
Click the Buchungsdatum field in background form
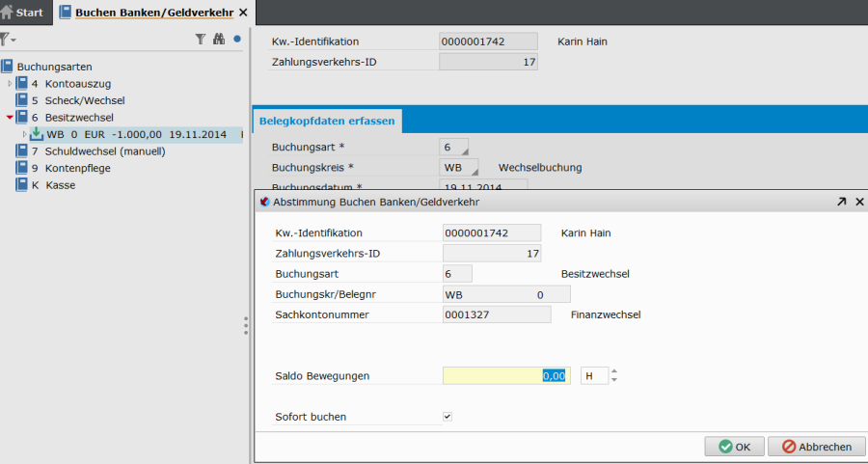[483, 185]
